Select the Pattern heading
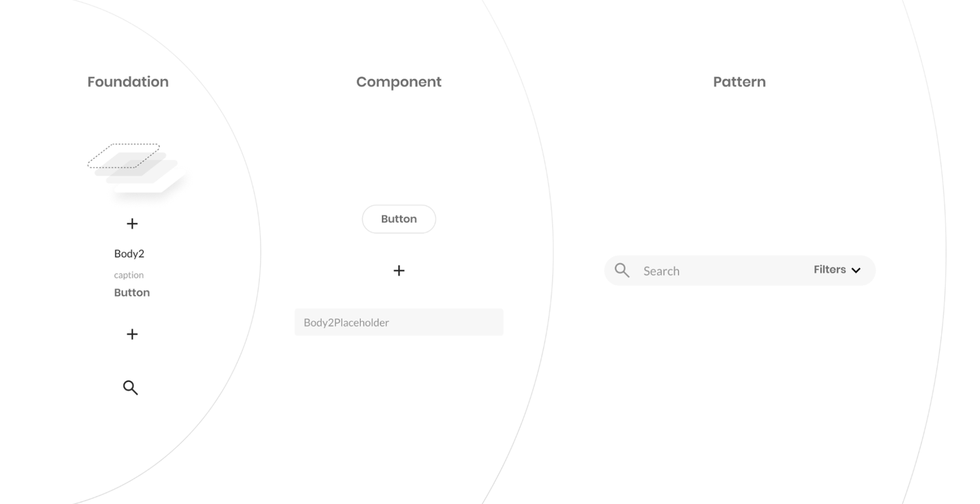The image size is (980, 504). click(x=739, y=82)
